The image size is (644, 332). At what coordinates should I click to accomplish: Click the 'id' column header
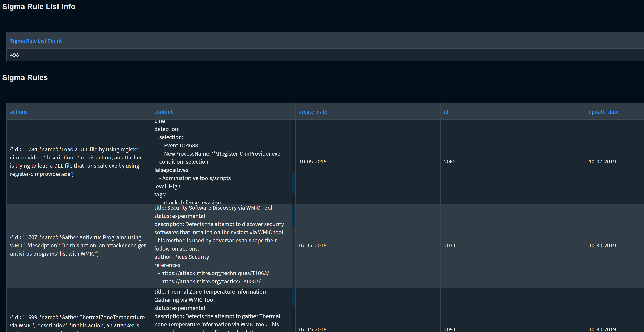(x=446, y=112)
